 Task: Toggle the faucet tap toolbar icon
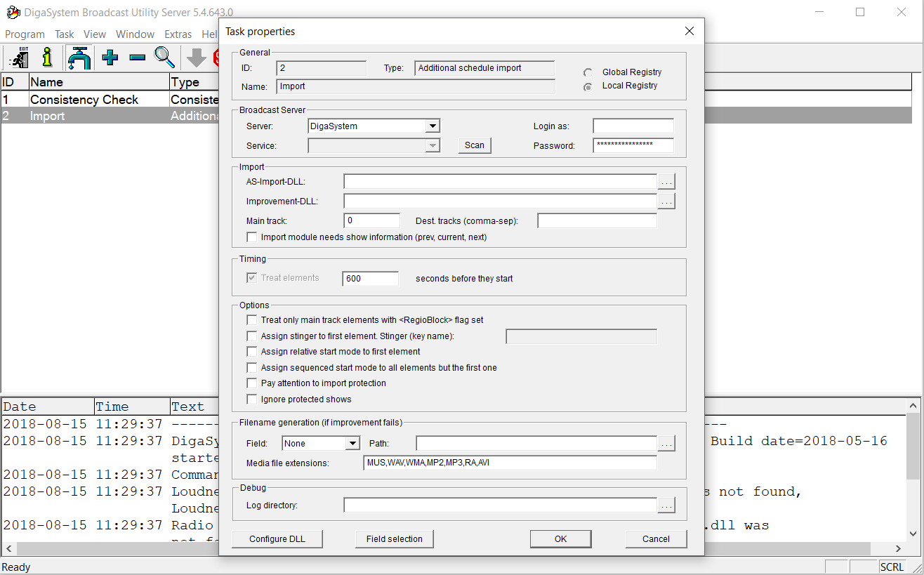[79, 58]
